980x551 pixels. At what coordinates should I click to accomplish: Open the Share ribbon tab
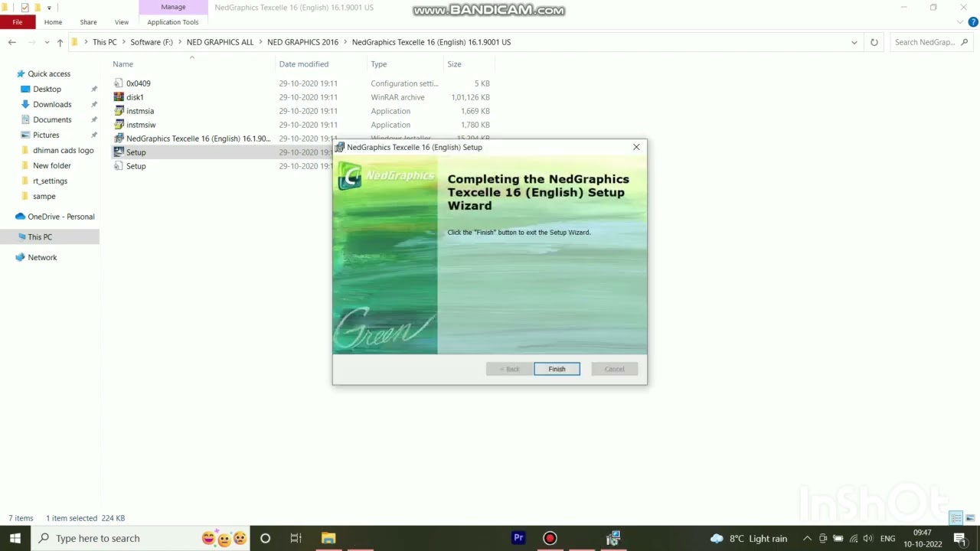point(88,22)
